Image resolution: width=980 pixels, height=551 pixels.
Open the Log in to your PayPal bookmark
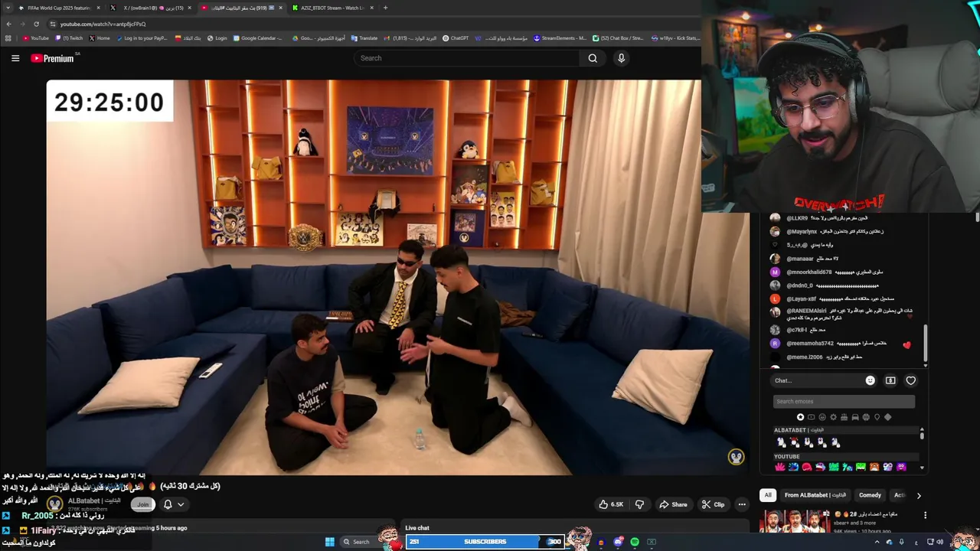(x=141, y=38)
